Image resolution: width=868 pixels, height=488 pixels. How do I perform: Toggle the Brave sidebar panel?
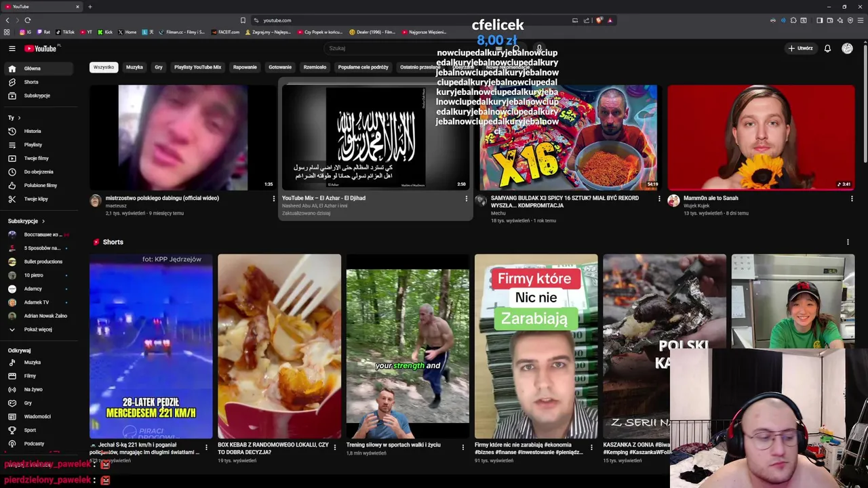click(x=819, y=20)
